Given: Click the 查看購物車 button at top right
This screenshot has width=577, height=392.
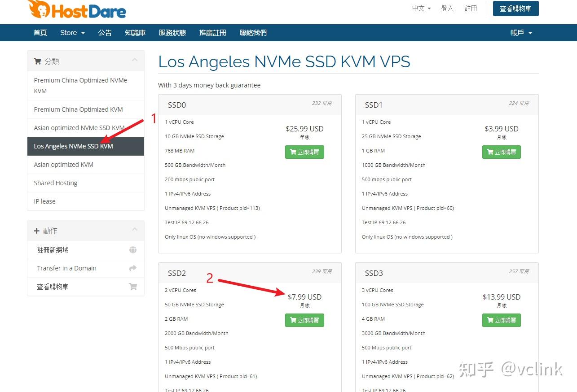Looking at the screenshot, I should (515, 8).
